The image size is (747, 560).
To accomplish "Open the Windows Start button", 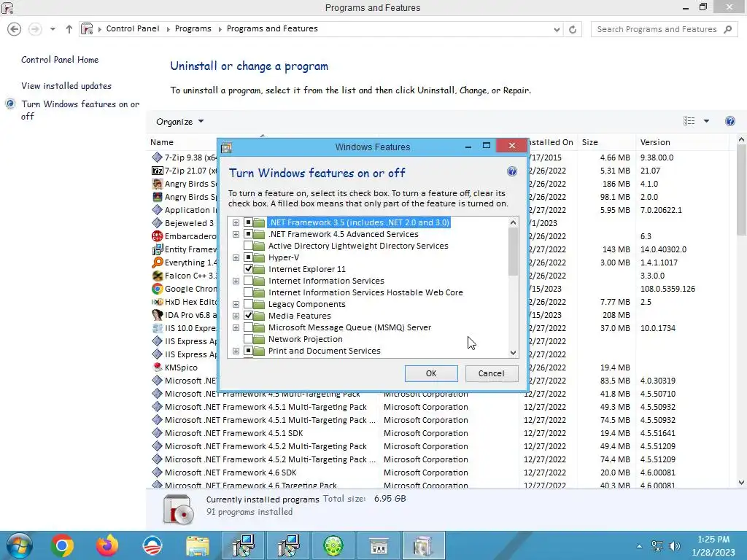I will point(19,545).
